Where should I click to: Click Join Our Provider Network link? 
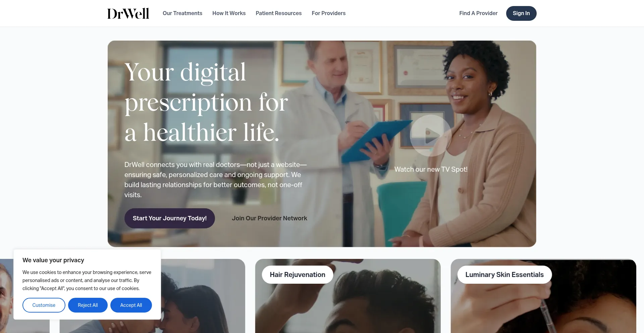pos(269,218)
